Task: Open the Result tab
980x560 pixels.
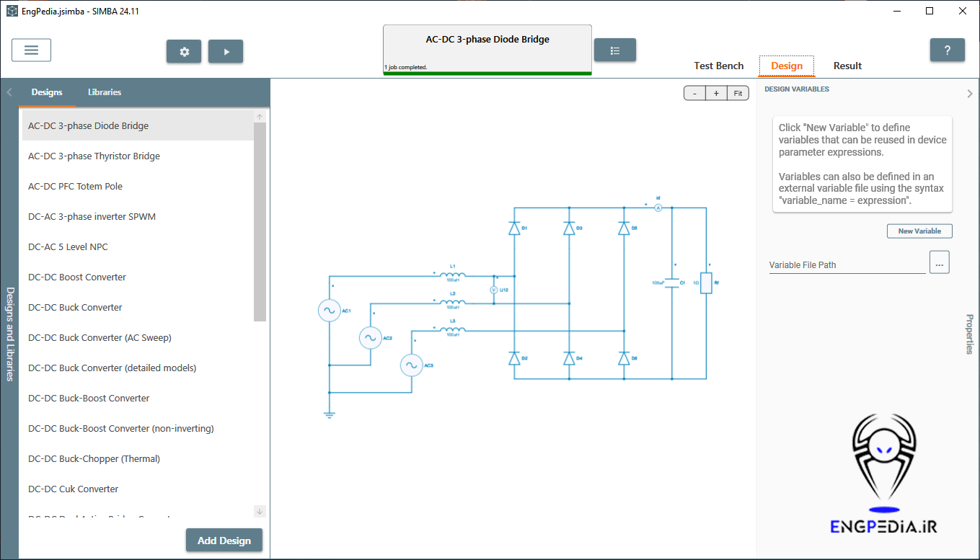Action: coord(847,66)
